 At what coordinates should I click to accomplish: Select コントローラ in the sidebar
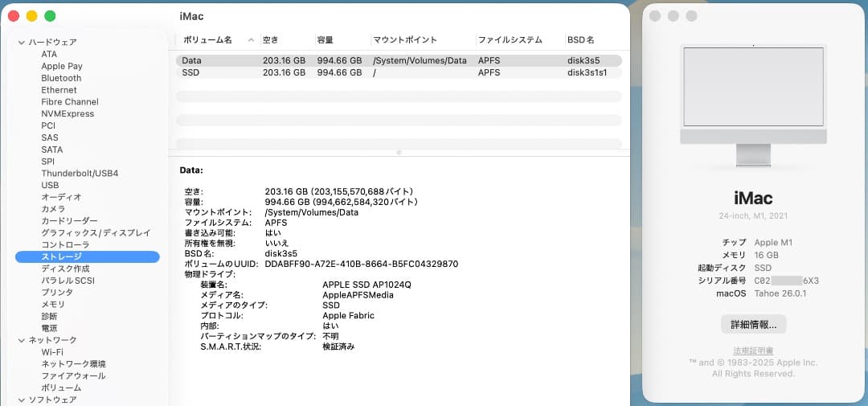pos(65,245)
